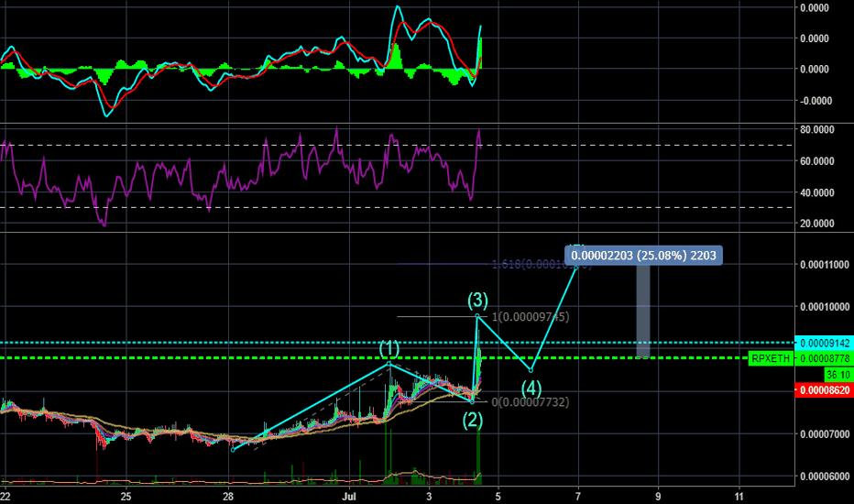
Task: Click 80.0000 on the RSI axis
Action: click(817, 130)
